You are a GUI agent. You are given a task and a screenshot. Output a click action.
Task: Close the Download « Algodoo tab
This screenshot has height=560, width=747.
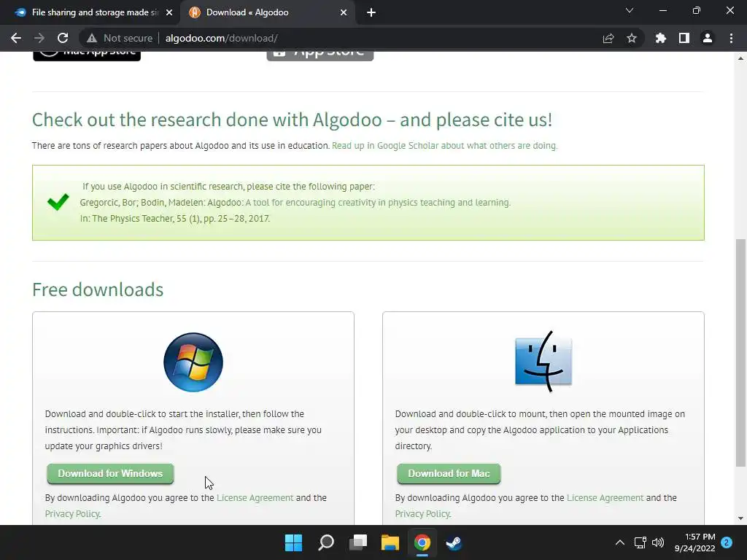pyautogui.click(x=344, y=12)
